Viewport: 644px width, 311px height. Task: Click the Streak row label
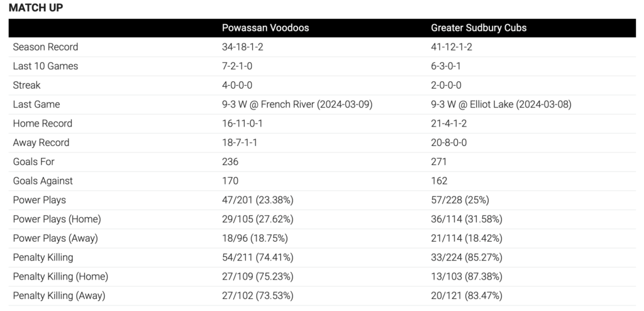(26, 85)
